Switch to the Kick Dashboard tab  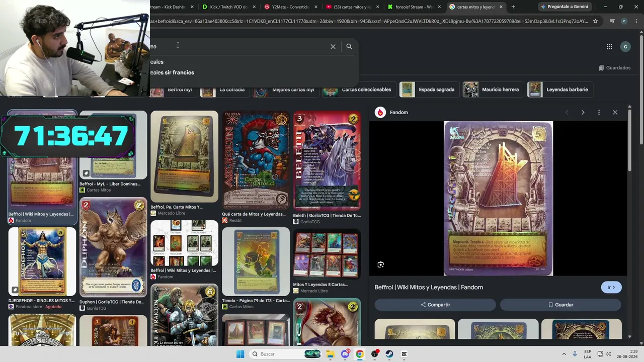(171, 7)
